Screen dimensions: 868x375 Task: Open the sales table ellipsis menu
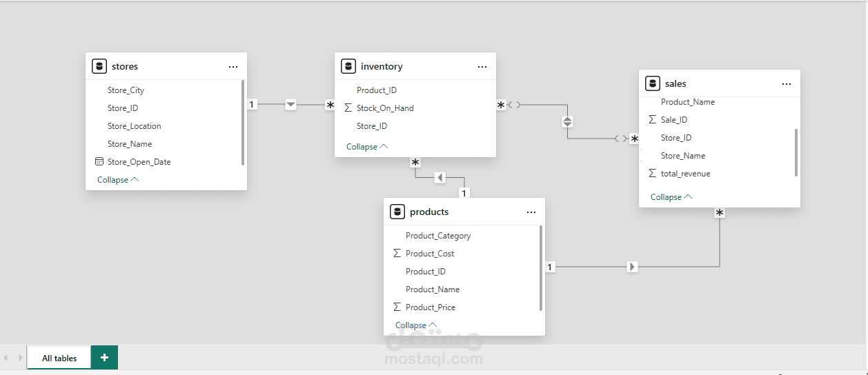[787, 83]
